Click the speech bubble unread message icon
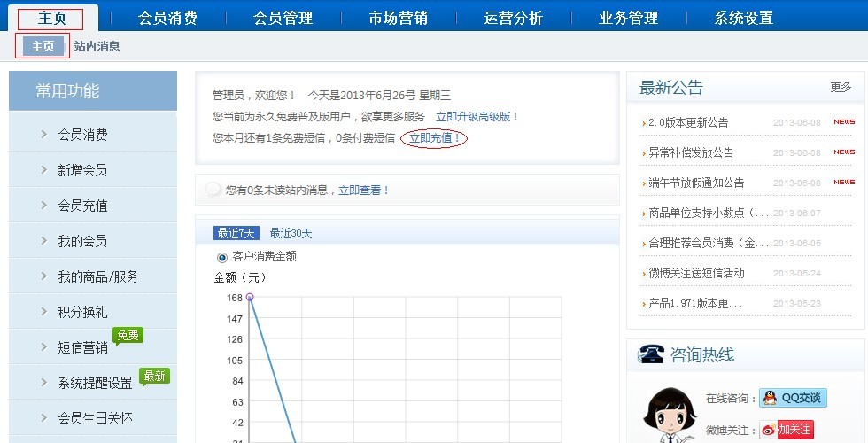The height and width of the screenshot is (443, 868). (213, 190)
